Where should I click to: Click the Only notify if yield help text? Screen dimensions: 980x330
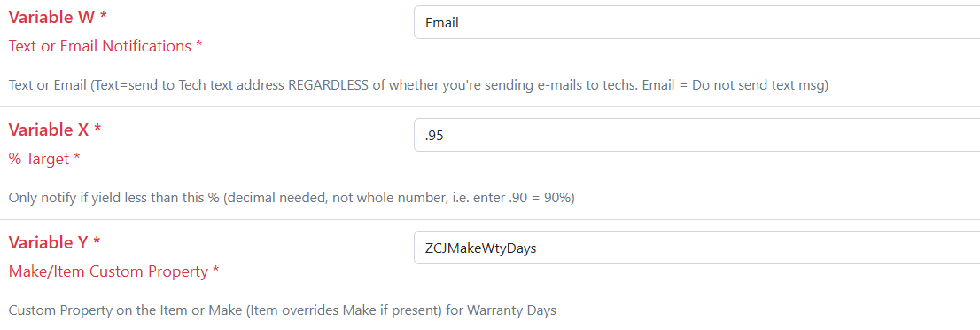coord(292,198)
